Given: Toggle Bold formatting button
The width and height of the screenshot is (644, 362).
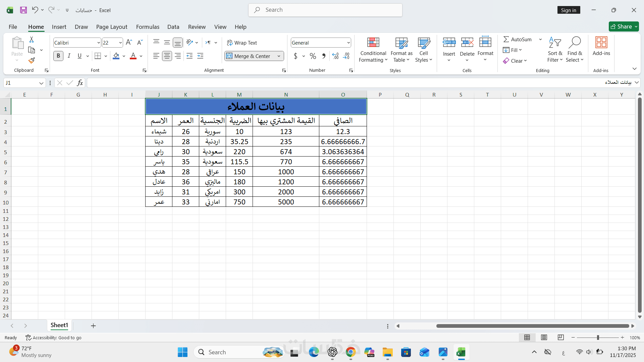Looking at the screenshot, I should point(58,56).
